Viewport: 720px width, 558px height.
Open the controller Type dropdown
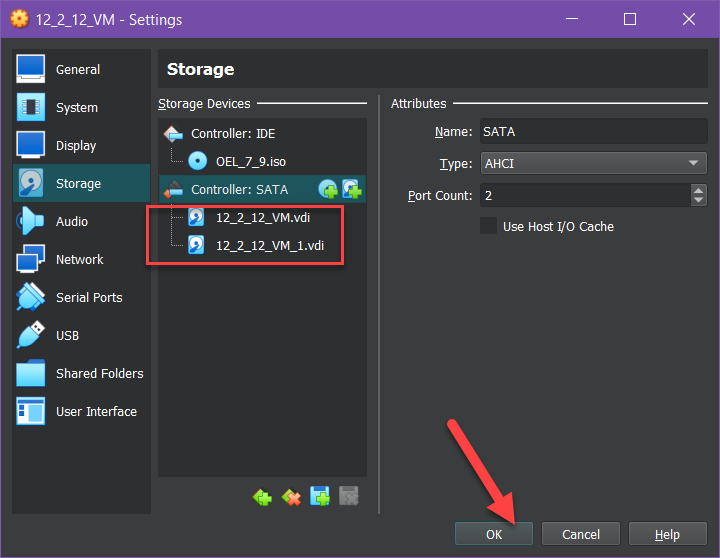click(x=593, y=163)
